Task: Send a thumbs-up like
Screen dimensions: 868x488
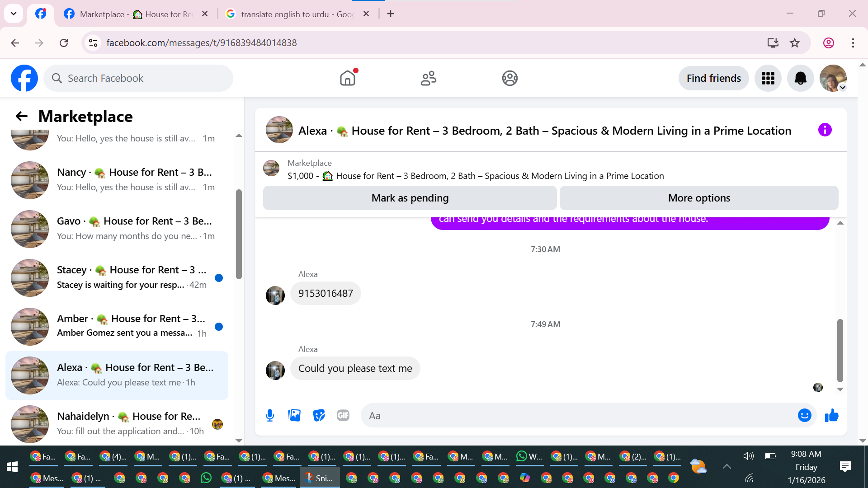Action: 831,415
